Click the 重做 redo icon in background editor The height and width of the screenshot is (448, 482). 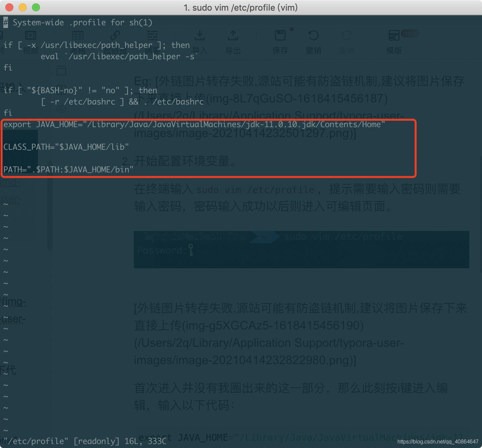[x=347, y=36]
